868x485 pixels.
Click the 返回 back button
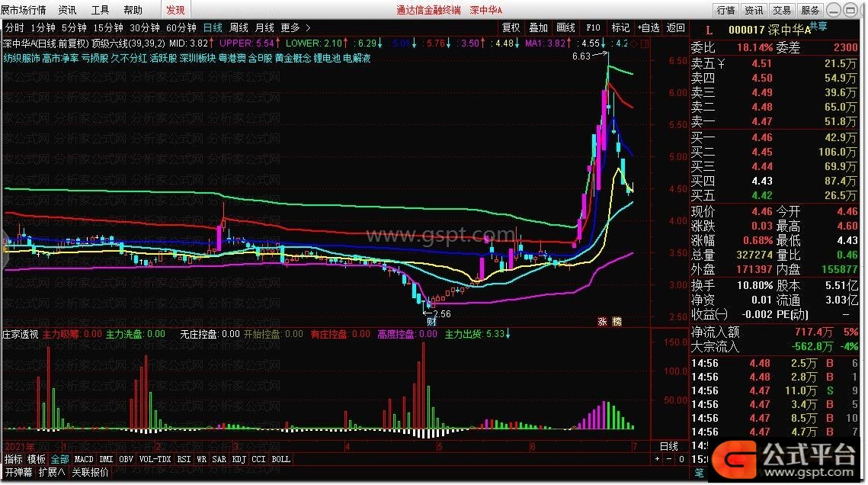pos(675,27)
